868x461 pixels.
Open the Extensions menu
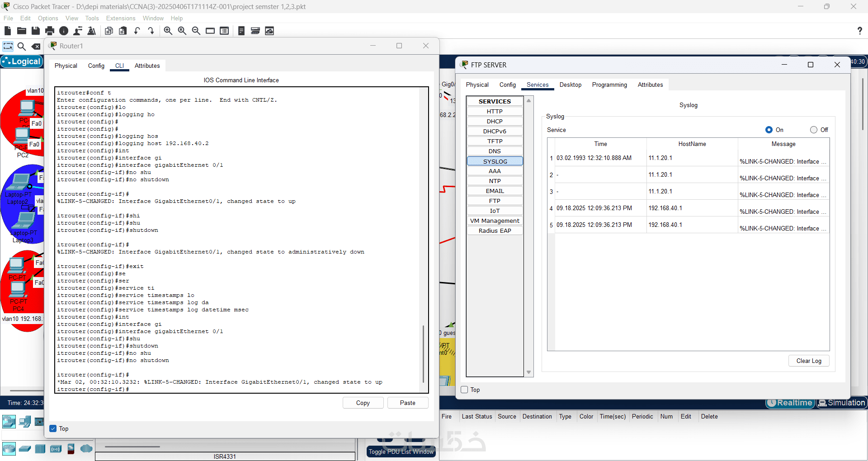coord(121,18)
